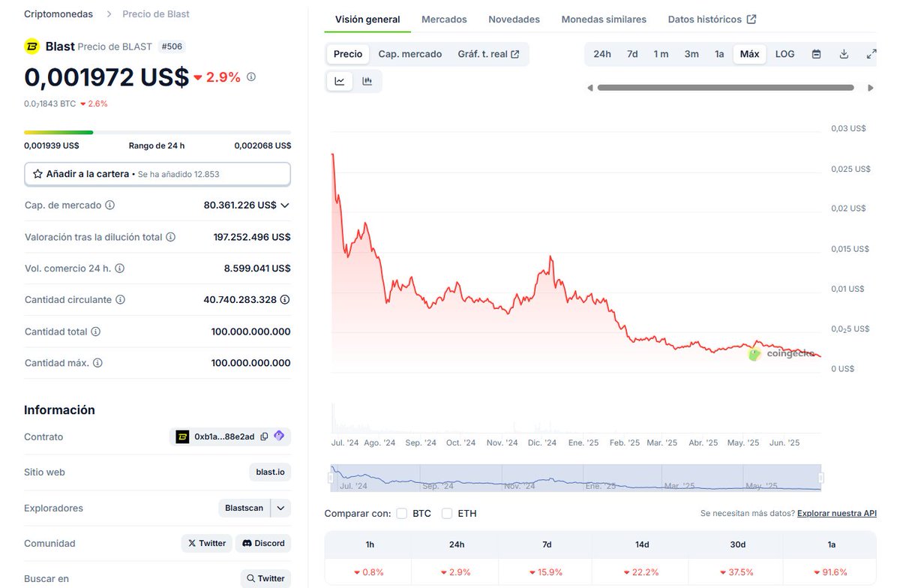Download chart data icon

pos(844,54)
